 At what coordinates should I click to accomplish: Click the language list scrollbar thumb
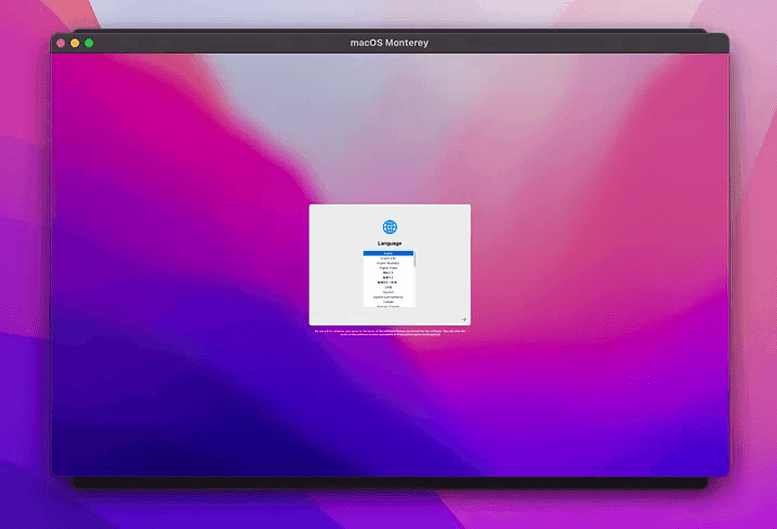point(415,260)
